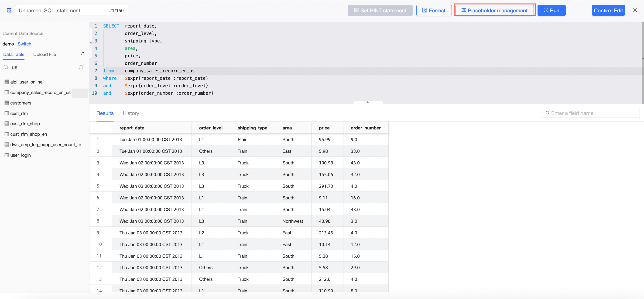This screenshot has height=299, width=644.
Task: Click the shipping_type column header
Action: click(x=252, y=128)
